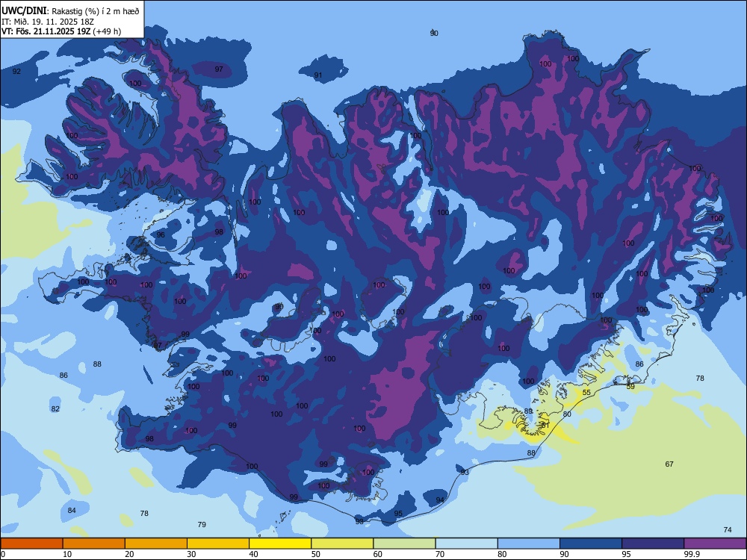This screenshot has width=747, height=560.
Task: Click the humidity value '91' on the map
Action: click(318, 75)
